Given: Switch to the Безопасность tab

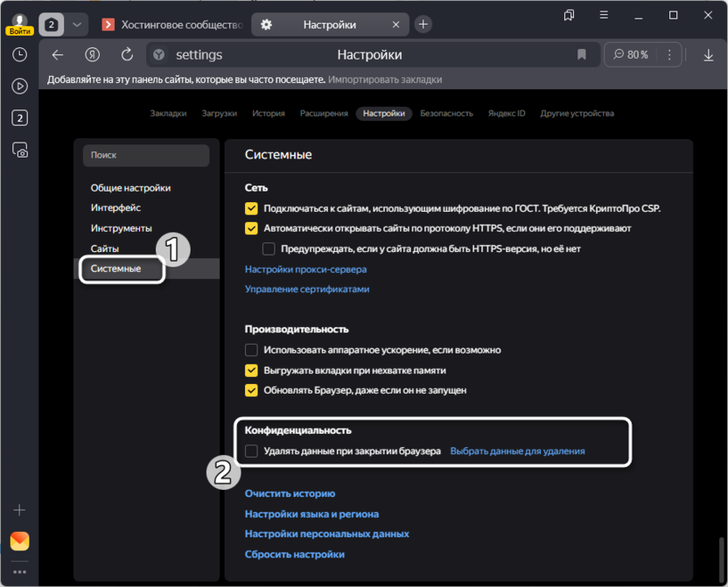Looking at the screenshot, I should (x=446, y=113).
